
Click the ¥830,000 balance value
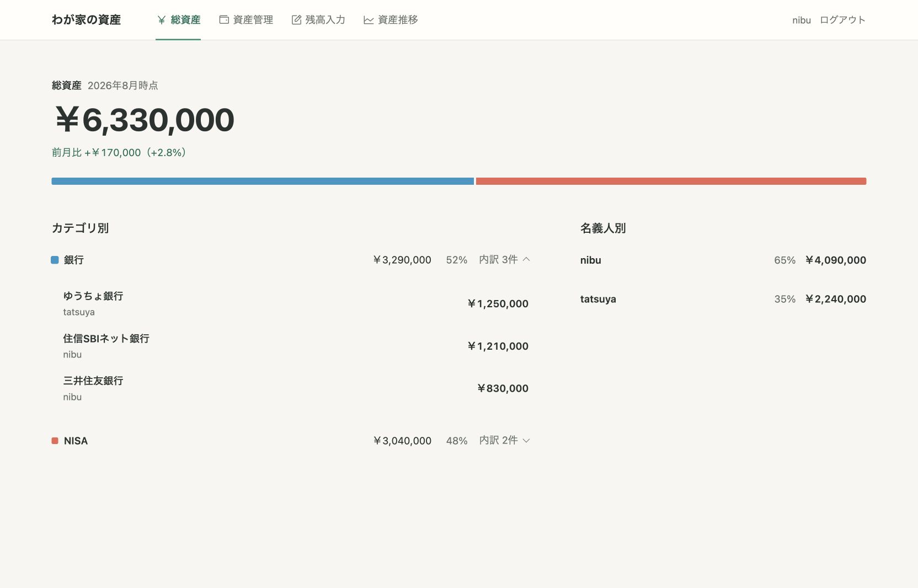[x=503, y=388]
